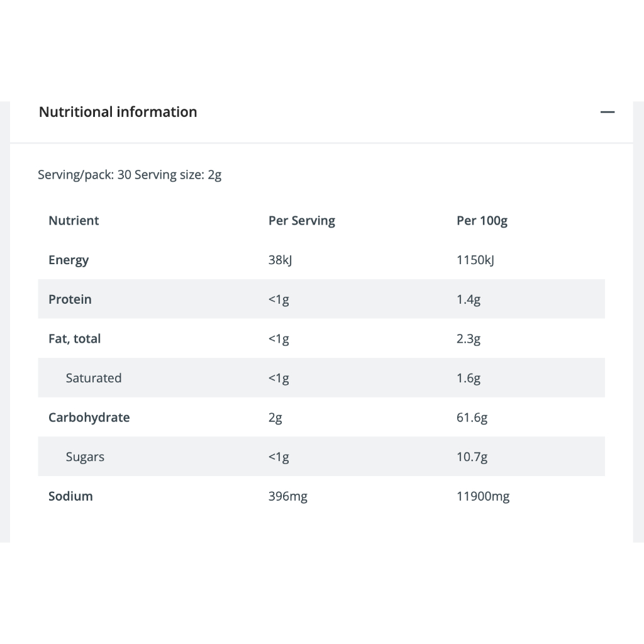Click the Sodium row label
The width and height of the screenshot is (644, 644).
pyautogui.click(x=70, y=496)
